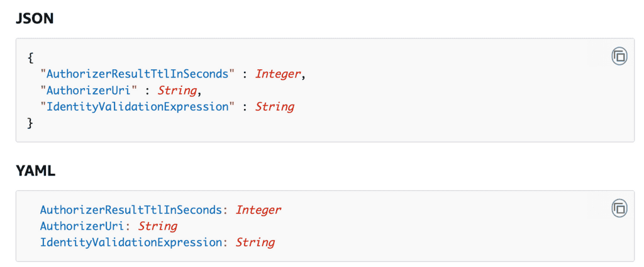
Task: Copy the YAML code block
Action: [619, 208]
